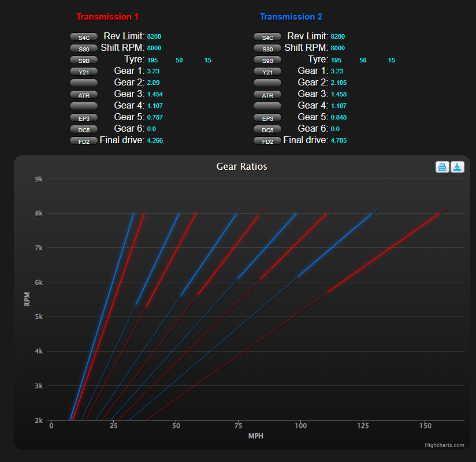The height and width of the screenshot is (462, 476).
Task: Load DC5 preset for Transmission 1
Action: 84,129
